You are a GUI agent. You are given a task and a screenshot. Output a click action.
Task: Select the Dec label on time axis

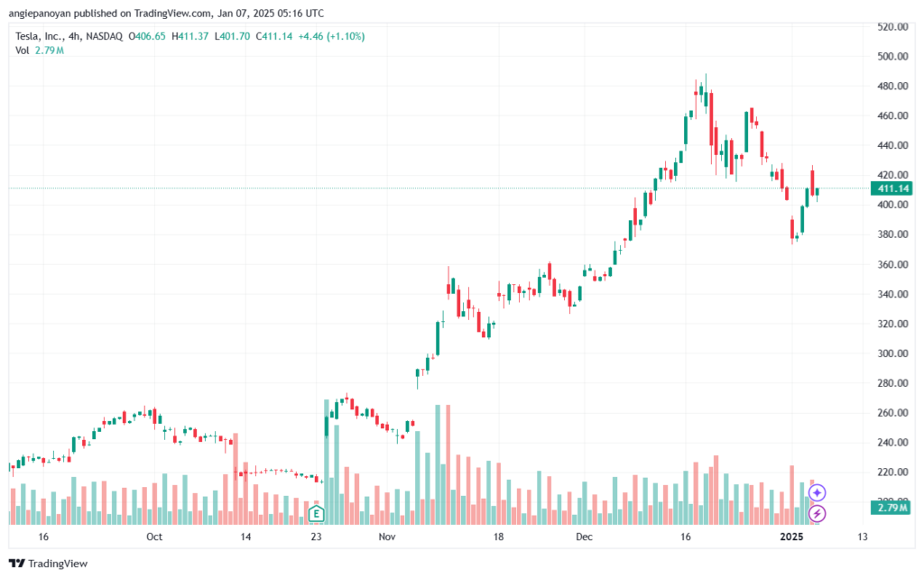[x=584, y=537]
